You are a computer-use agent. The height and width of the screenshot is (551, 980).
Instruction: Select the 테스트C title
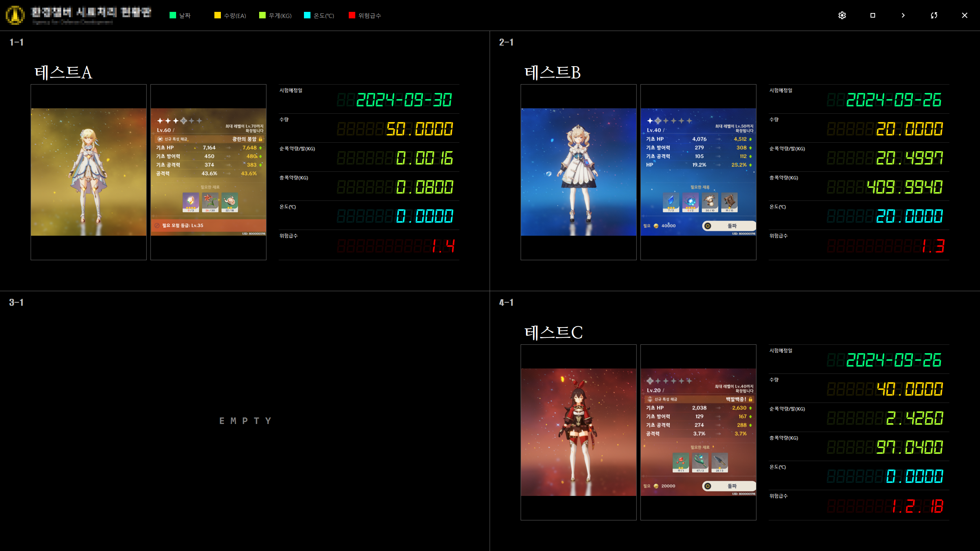[554, 333]
